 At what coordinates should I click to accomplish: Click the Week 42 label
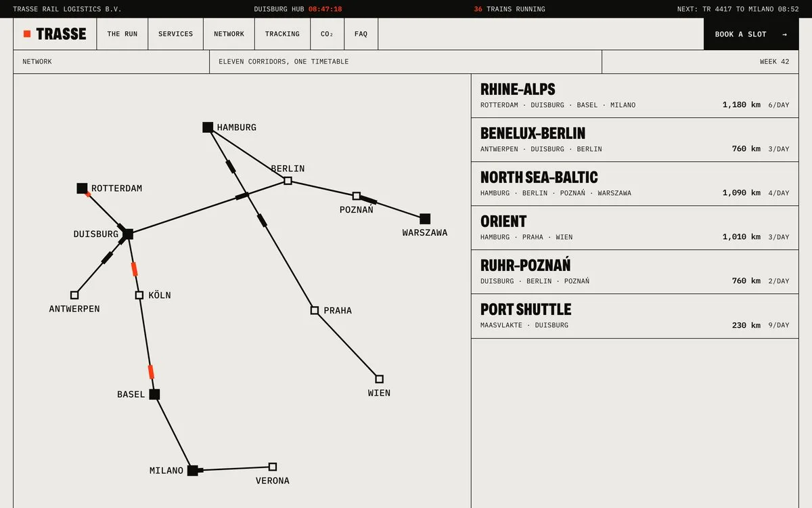pyautogui.click(x=775, y=62)
